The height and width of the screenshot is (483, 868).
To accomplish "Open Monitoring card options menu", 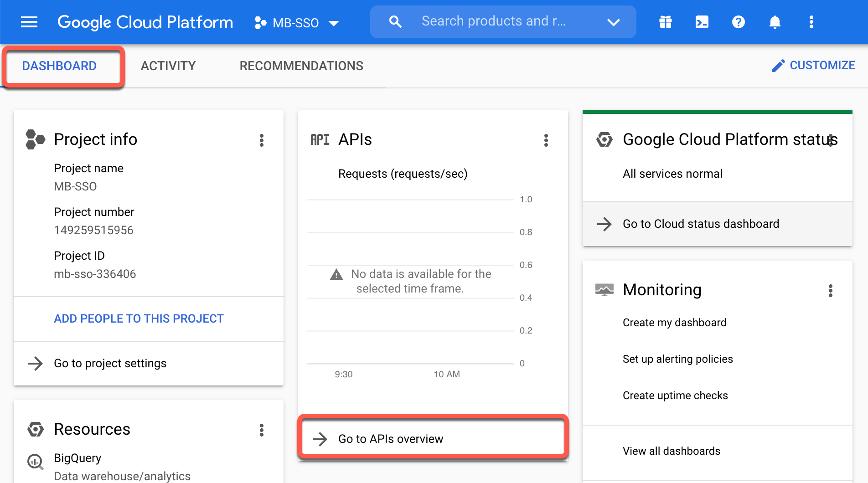I will click(831, 291).
